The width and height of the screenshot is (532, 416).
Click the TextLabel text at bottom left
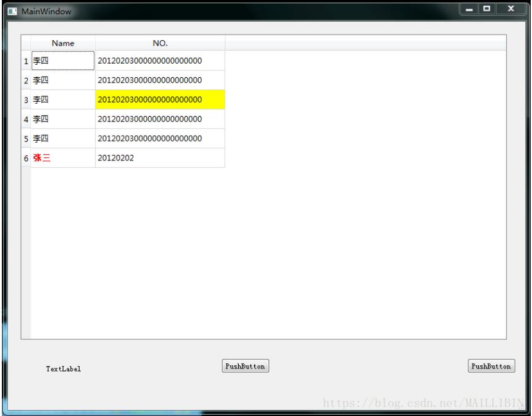tap(64, 369)
